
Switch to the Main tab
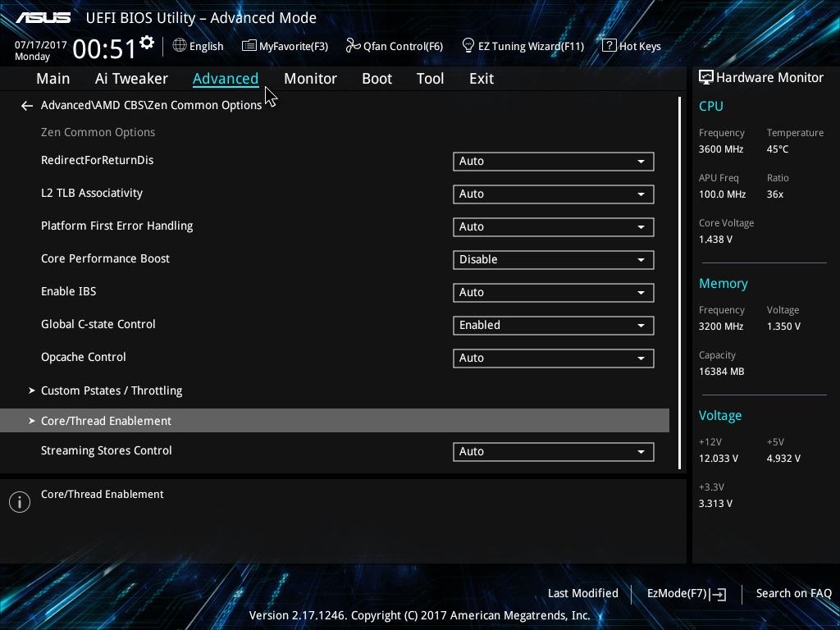[x=53, y=79]
